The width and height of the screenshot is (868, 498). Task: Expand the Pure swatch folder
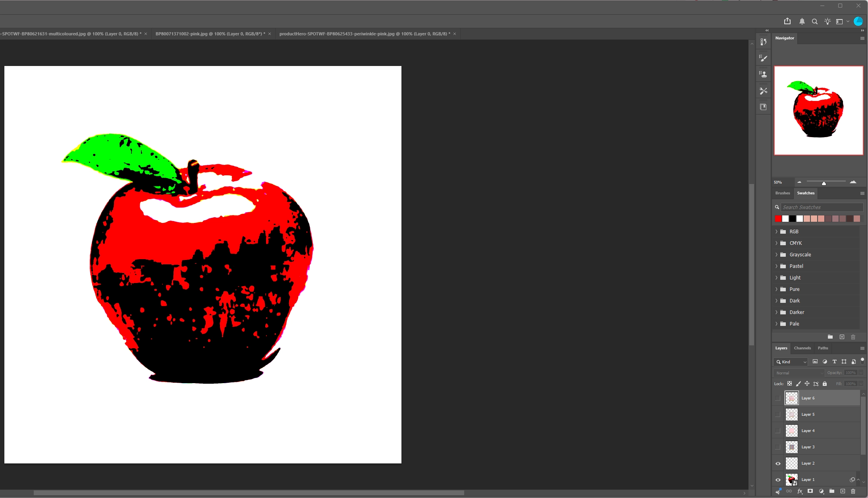click(x=777, y=289)
